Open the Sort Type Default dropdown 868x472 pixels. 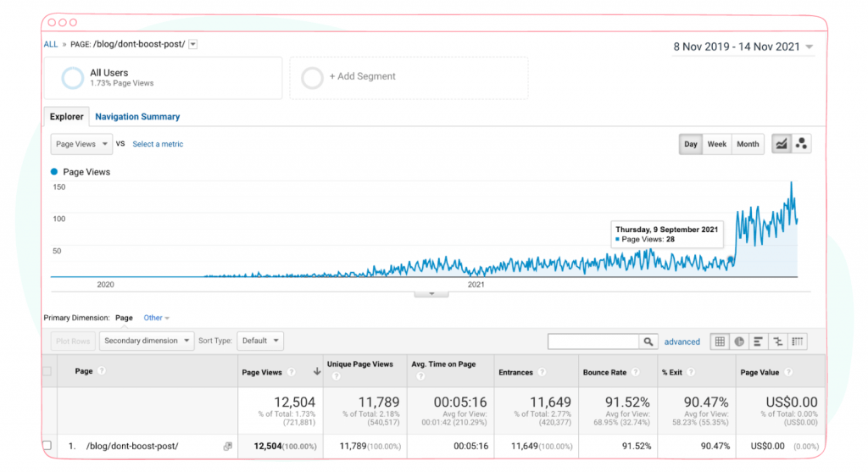tap(260, 341)
